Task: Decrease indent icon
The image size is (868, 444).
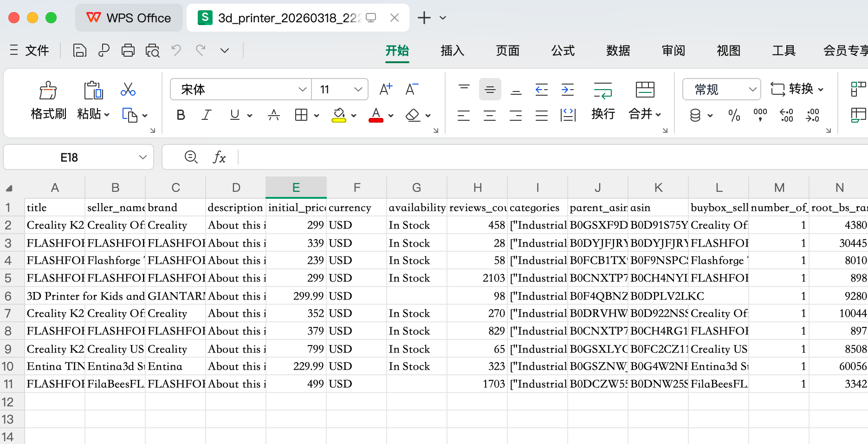Action: point(542,89)
